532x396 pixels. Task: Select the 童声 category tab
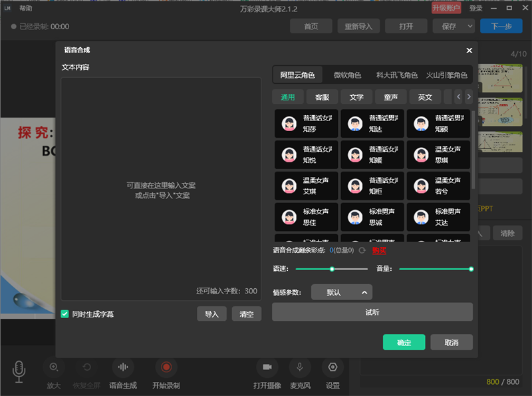tap(390, 97)
